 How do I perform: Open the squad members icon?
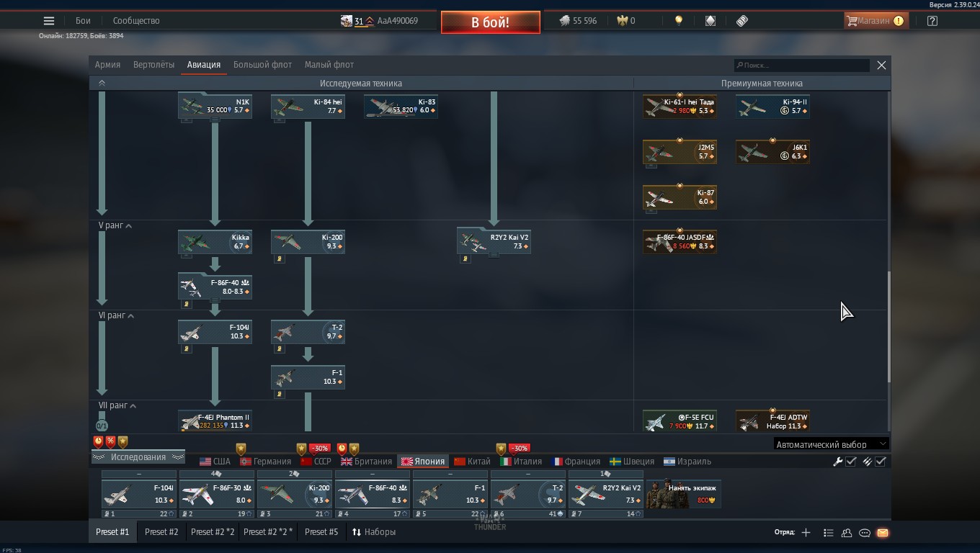[x=847, y=533]
